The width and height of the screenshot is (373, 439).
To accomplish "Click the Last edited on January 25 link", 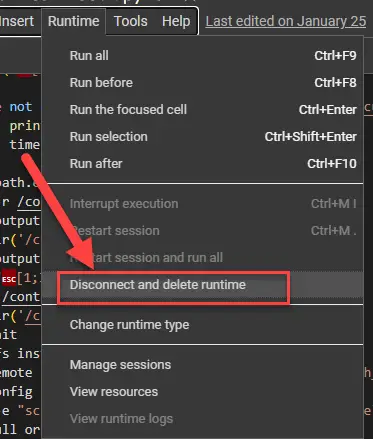I will pos(286,22).
